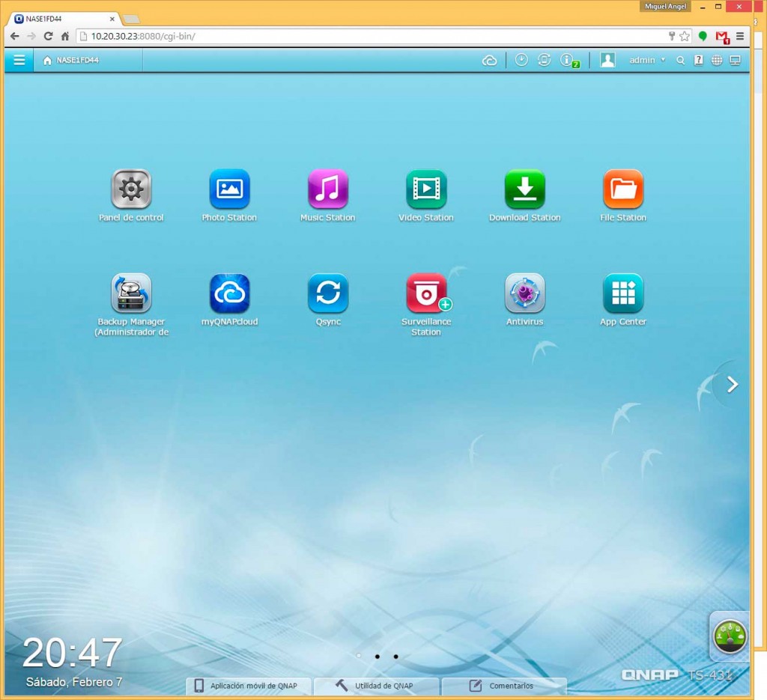
Task: Launch Antivirus app
Action: tap(525, 293)
